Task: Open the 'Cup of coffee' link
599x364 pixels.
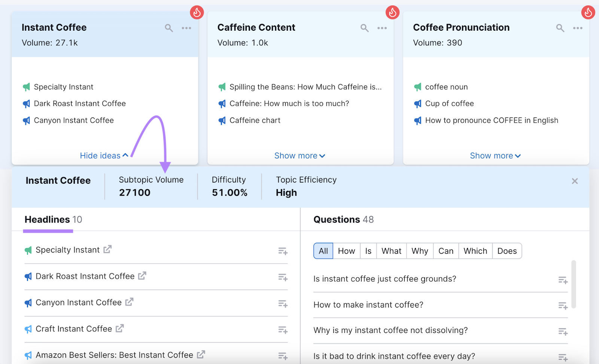Action: click(x=449, y=104)
